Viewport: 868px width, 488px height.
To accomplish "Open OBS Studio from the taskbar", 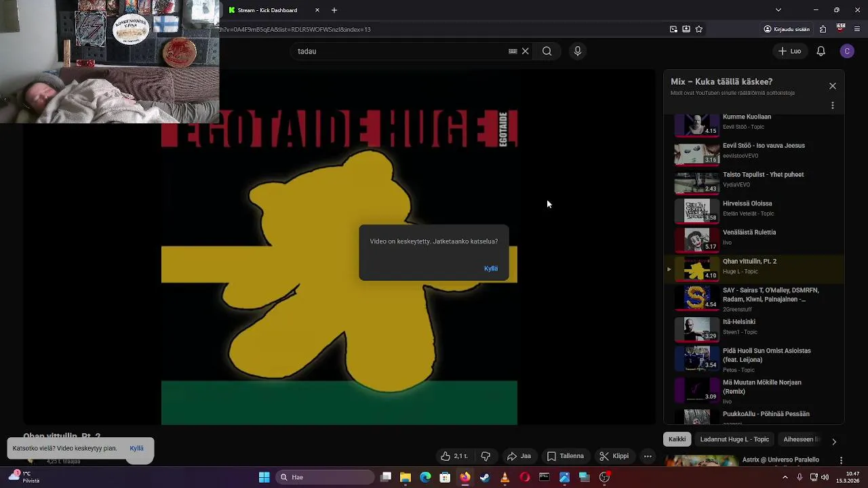I will click(x=604, y=477).
